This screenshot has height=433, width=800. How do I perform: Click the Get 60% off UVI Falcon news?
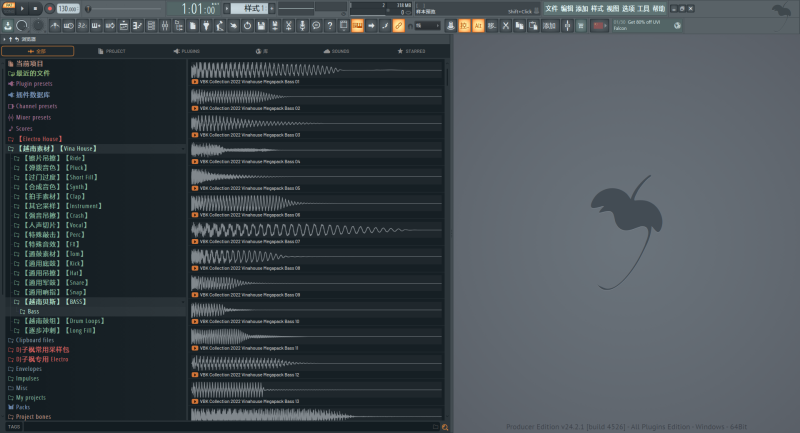click(x=640, y=24)
